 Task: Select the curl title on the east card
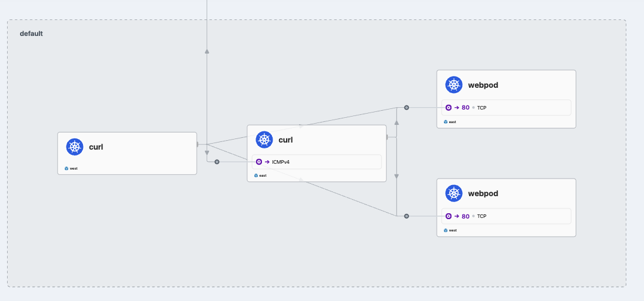click(x=286, y=140)
